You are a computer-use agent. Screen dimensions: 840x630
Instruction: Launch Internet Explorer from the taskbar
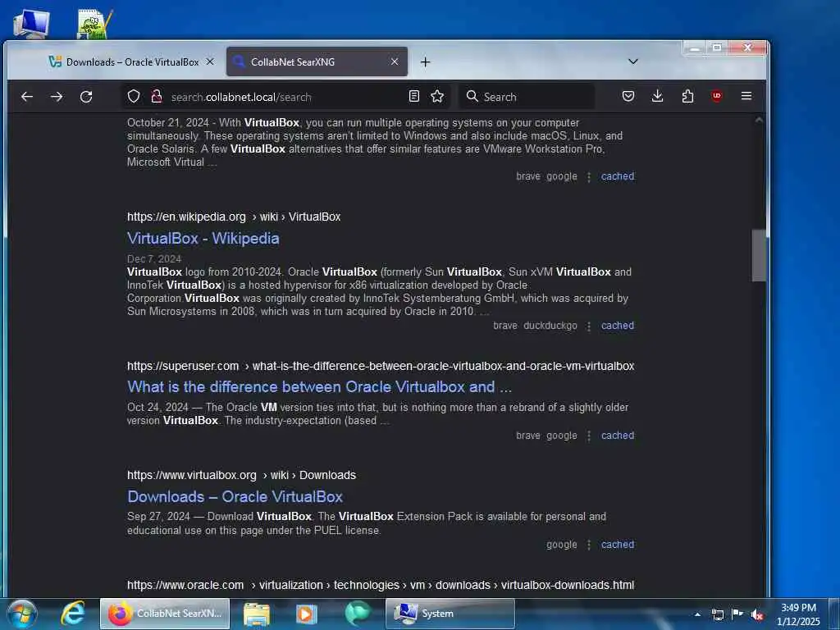click(72, 614)
